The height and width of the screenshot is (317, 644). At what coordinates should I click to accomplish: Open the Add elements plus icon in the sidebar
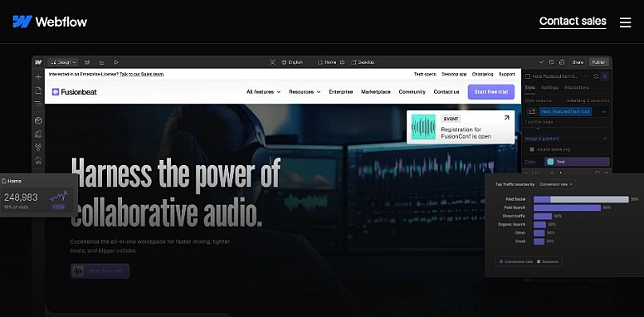[x=38, y=77]
